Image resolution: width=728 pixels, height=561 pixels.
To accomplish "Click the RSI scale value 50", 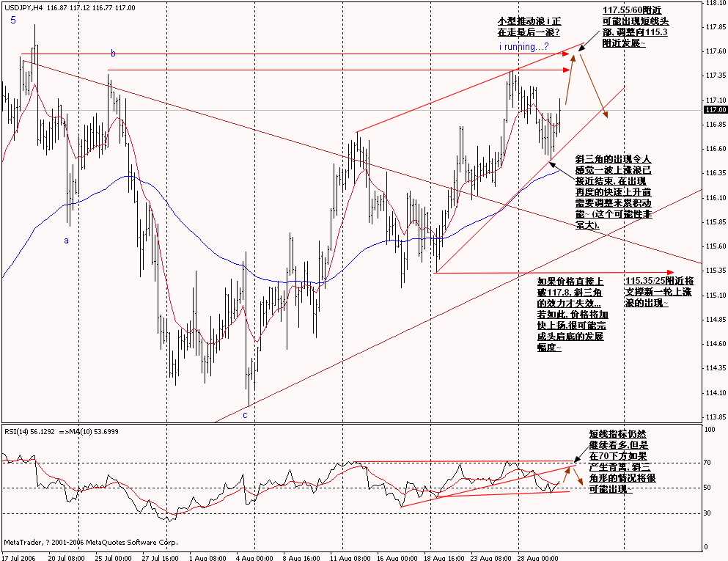I will point(707,488).
